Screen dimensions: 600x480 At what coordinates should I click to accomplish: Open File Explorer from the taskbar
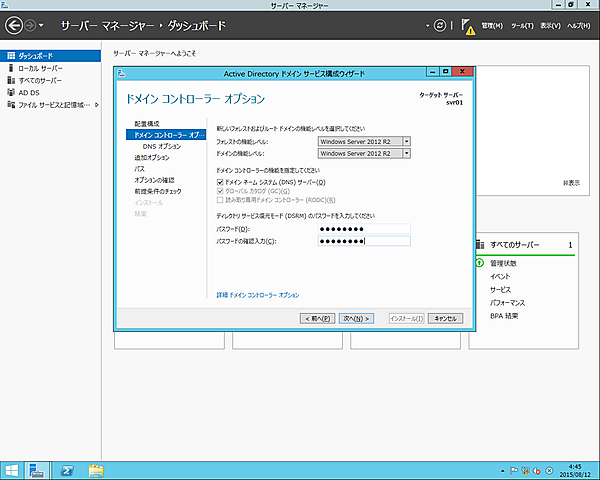click(x=96, y=469)
